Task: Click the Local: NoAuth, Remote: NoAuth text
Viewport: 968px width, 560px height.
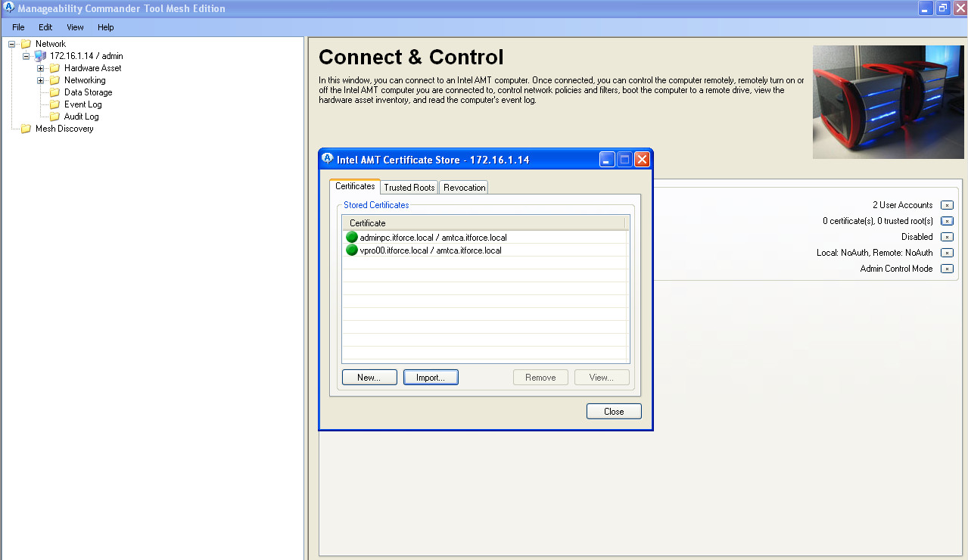Action: click(875, 253)
